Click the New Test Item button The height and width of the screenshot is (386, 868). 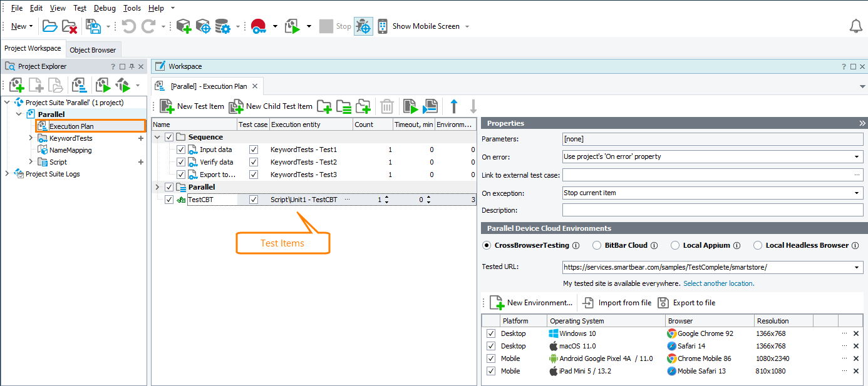(192, 106)
